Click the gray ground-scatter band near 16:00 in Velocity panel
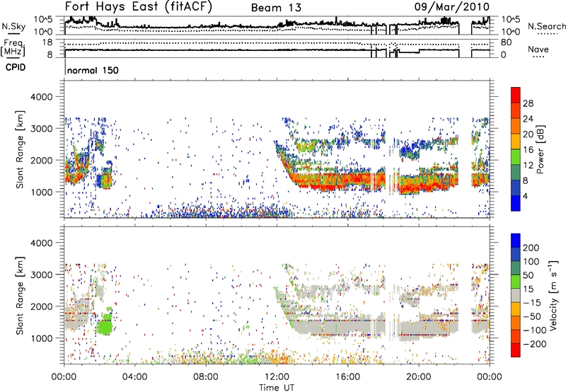 point(347,327)
